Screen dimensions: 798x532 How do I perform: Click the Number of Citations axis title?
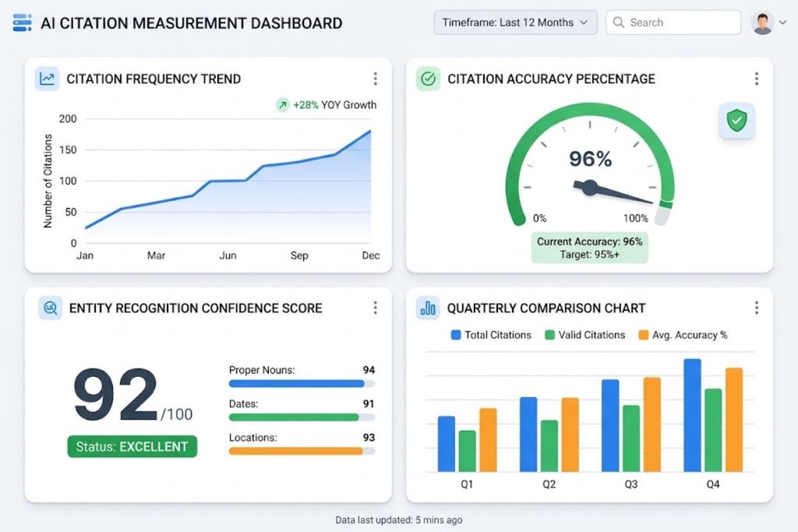(48, 181)
